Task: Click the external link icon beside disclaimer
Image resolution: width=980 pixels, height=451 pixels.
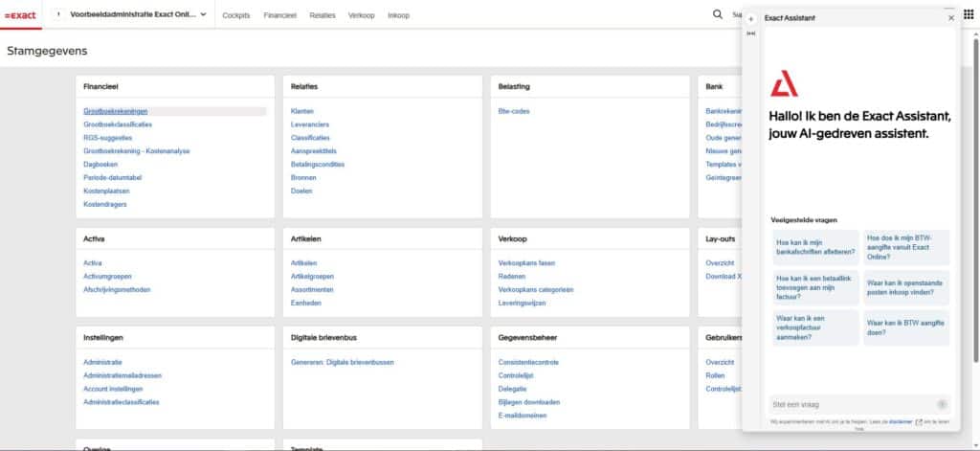Action: pos(920,422)
